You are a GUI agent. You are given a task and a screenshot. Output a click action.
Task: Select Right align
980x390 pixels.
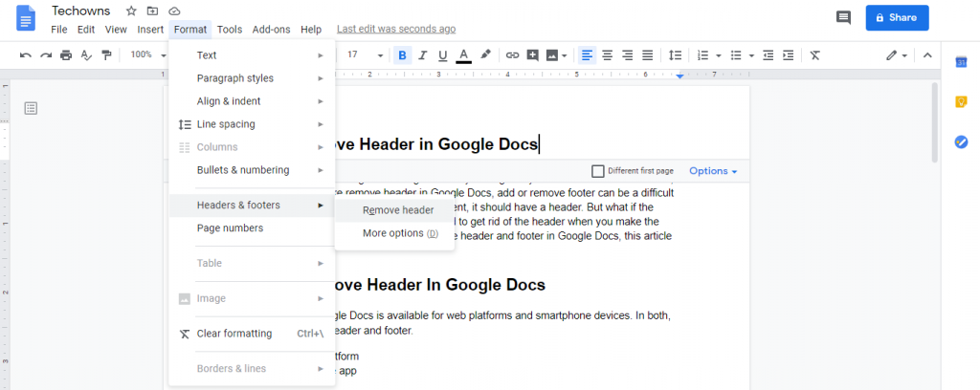click(628, 55)
